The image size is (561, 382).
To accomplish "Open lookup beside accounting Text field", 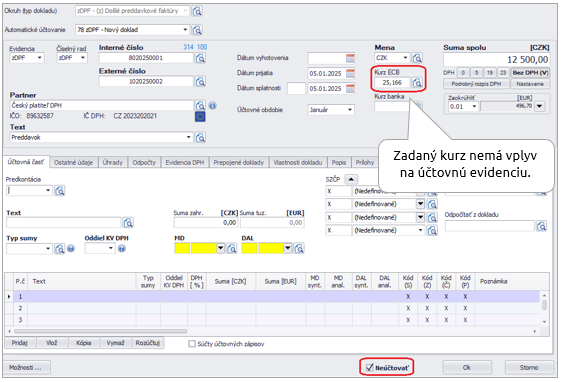I will coord(128,223).
